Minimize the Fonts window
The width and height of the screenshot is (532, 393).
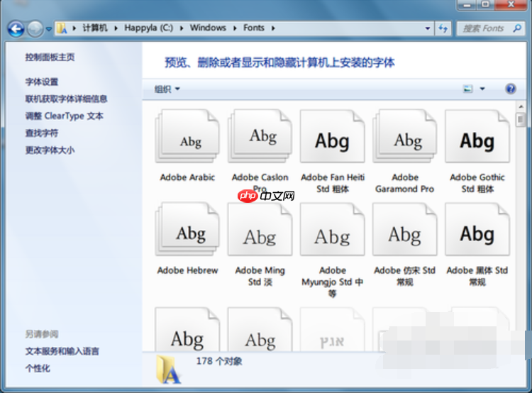point(467,5)
